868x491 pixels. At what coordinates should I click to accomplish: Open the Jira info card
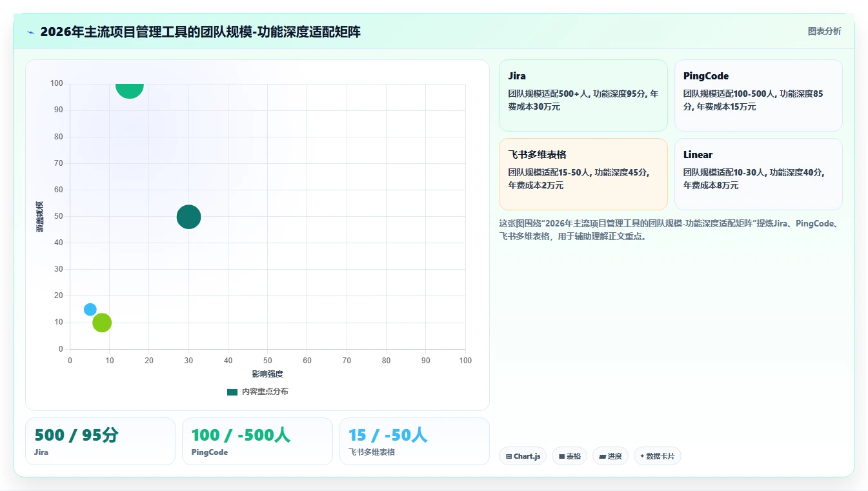tap(583, 95)
